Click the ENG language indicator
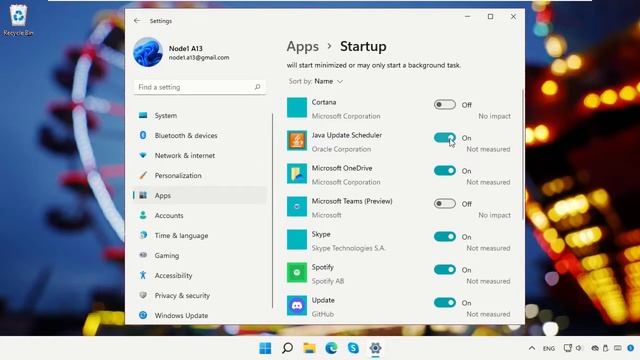This screenshot has width=640, height=360. click(549, 349)
